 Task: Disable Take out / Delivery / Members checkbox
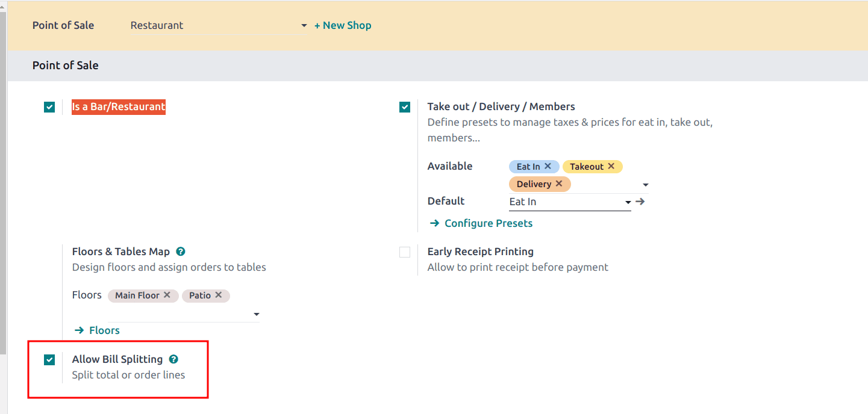pos(405,107)
